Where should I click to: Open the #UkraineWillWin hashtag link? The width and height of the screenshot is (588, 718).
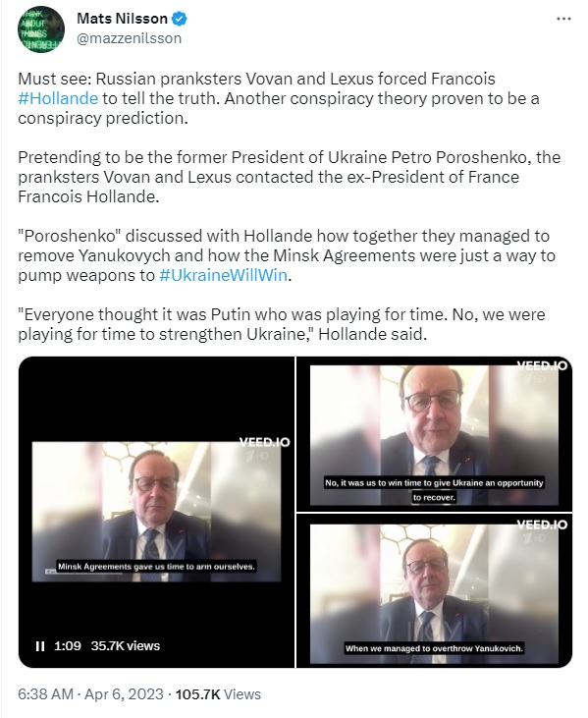(223, 275)
